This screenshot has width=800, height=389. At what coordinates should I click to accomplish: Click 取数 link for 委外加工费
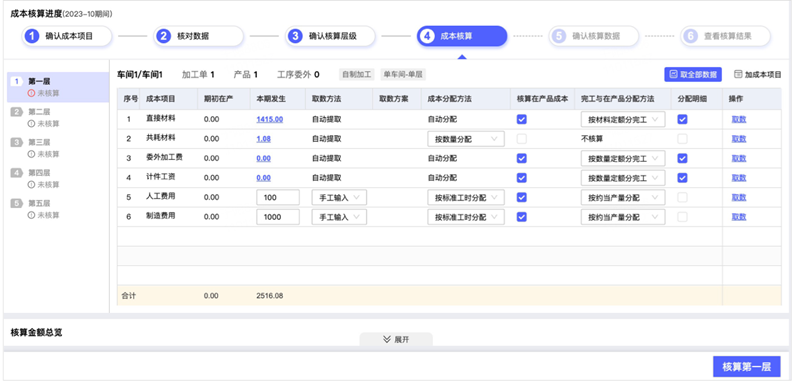739,158
